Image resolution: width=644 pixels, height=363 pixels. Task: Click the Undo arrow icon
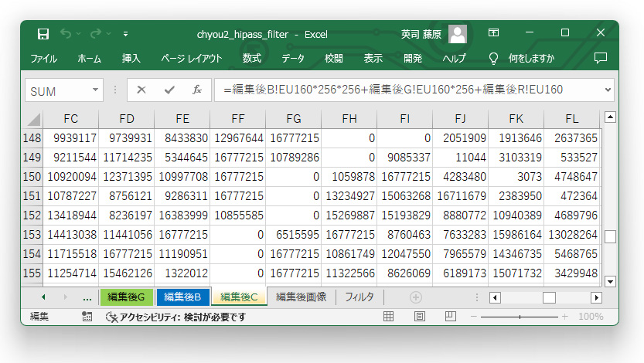pos(66,34)
